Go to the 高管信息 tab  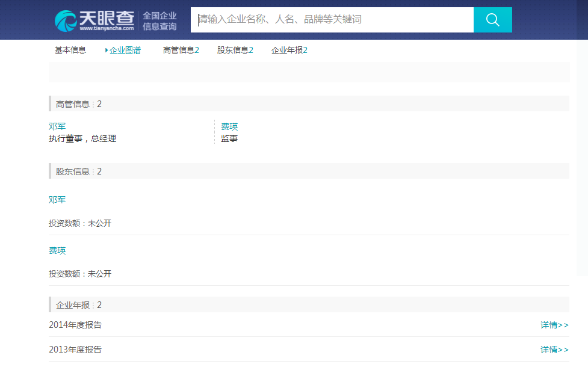pyautogui.click(x=181, y=51)
